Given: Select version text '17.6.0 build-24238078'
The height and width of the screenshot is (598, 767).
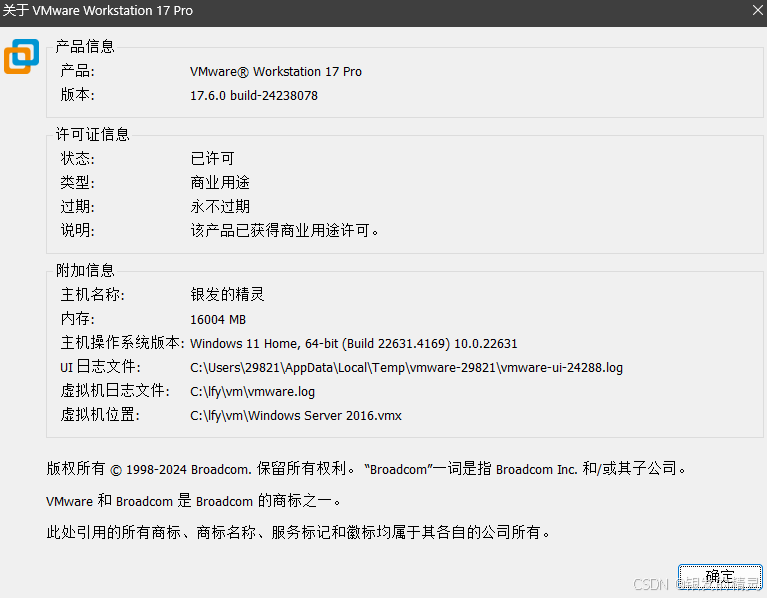Looking at the screenshot, I should point(254,95).
